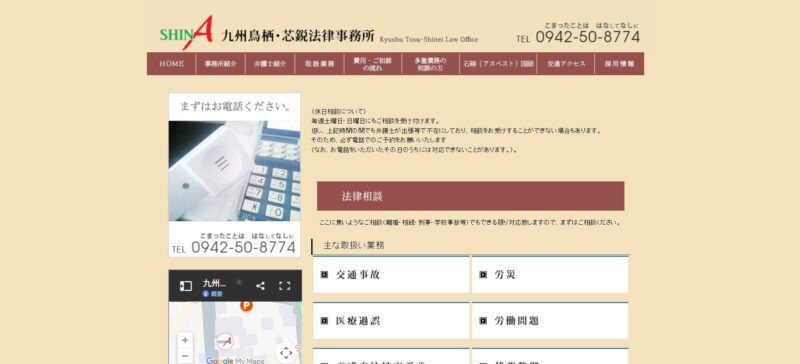800x364 pixels.
Task: Click the Kyushu Tosu-Shinei Law Office text
Action: pos(429,39)
